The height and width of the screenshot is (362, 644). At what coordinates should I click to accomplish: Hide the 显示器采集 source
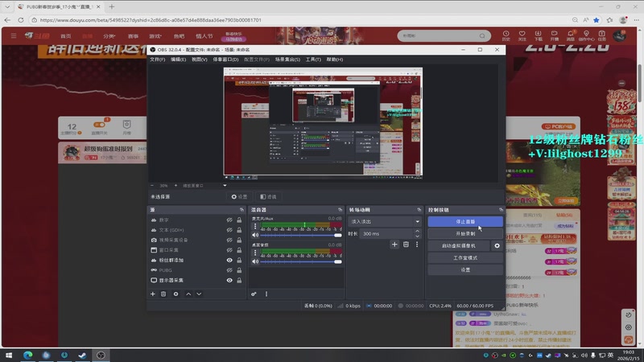[x=229, y=280]
